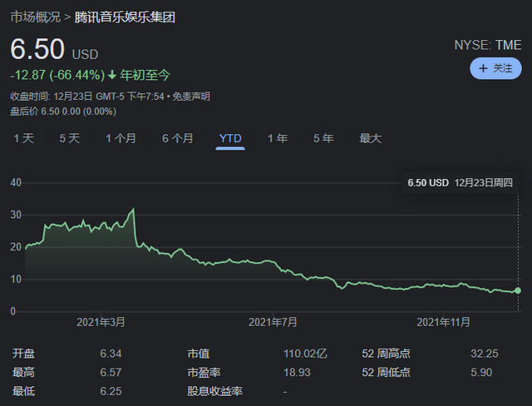Click the 市值 value 110.02亿

[x=303, y=354]
